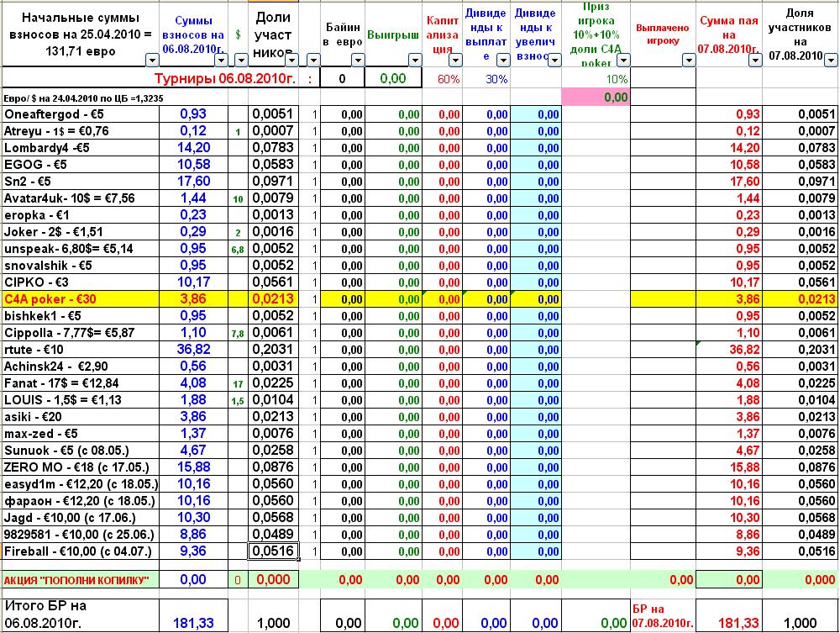Viewport: 840px width, 633px height.
Task: Open Дивиденды к выплате filter dropdown
Action: (x=503, y=60)
